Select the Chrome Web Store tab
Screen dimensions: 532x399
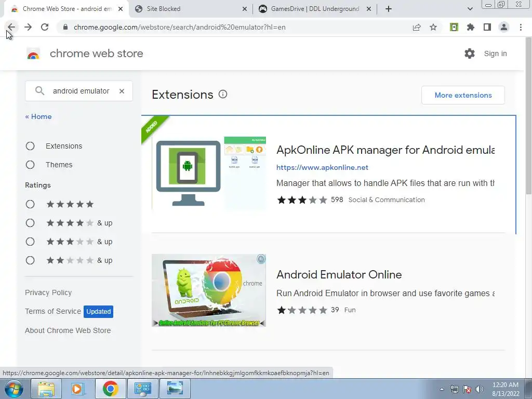tap(67, 9)
